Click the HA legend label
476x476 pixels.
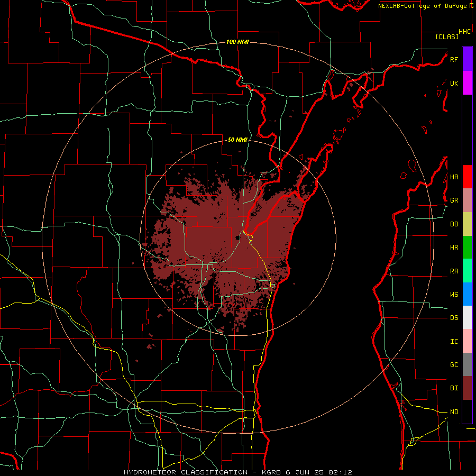click(454, 177)
